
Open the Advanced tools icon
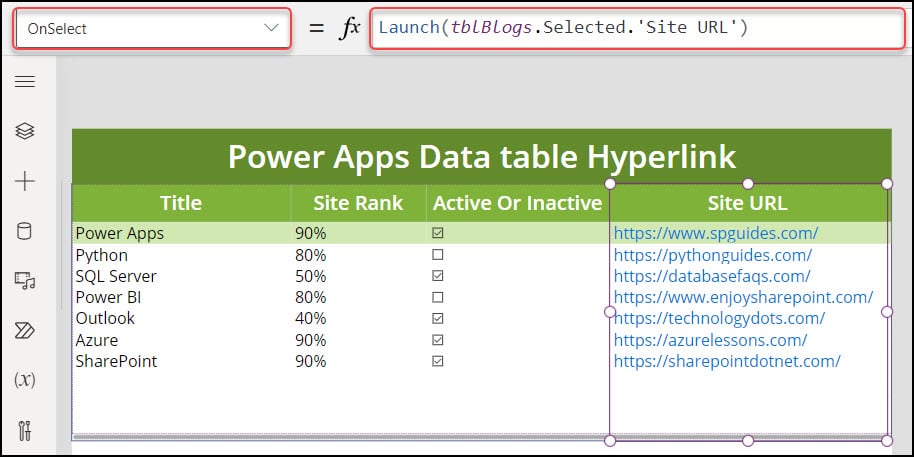click(25, 431)
